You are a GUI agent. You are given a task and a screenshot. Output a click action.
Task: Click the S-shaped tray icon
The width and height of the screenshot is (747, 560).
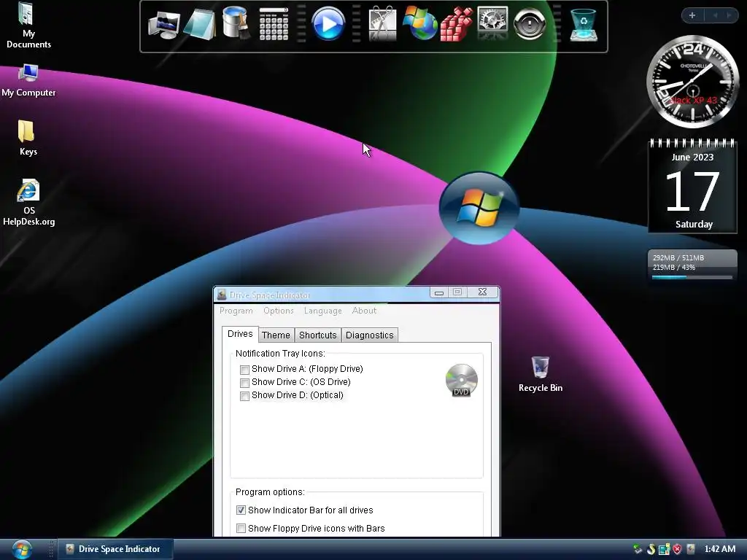coord(651,549)
